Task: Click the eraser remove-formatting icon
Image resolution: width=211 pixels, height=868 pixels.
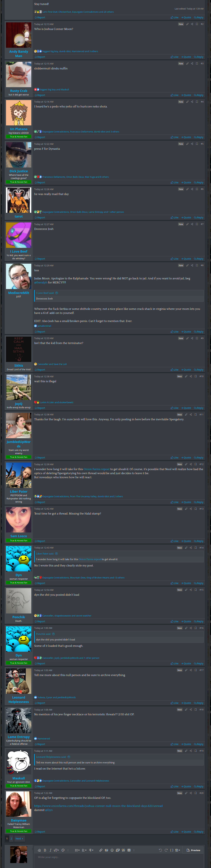Action: (x=39, y=850)
